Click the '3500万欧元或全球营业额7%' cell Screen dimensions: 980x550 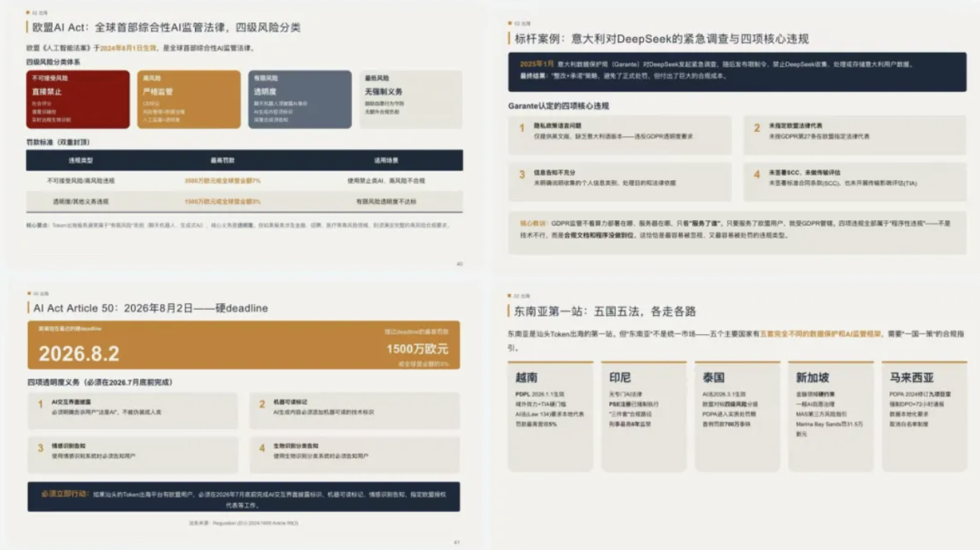point(222,181)
